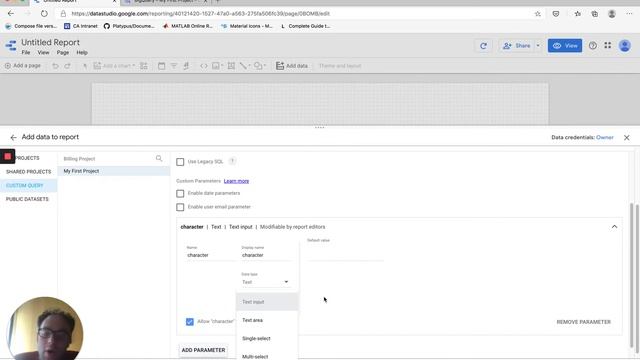
Task: Open the Google apps grid icon
Action: click(x=608, y=46)
